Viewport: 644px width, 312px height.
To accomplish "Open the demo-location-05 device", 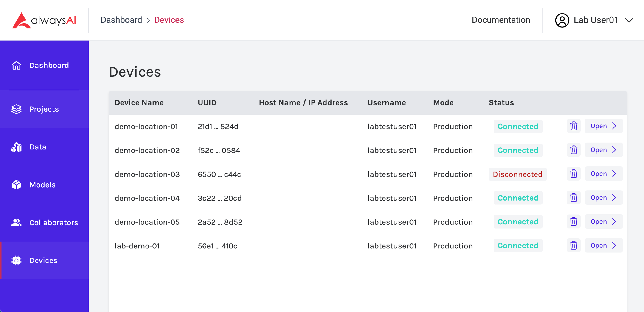I will (x=603, y=222).
